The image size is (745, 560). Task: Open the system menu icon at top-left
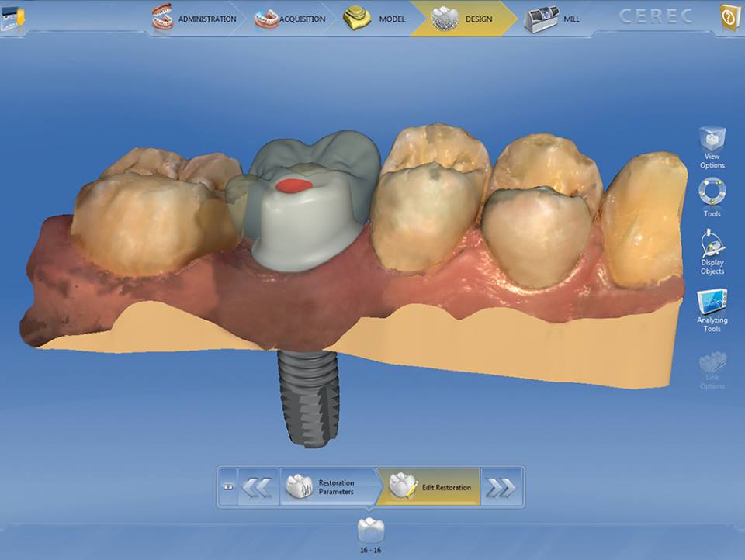pyautogui.click(x=13, y=18)
